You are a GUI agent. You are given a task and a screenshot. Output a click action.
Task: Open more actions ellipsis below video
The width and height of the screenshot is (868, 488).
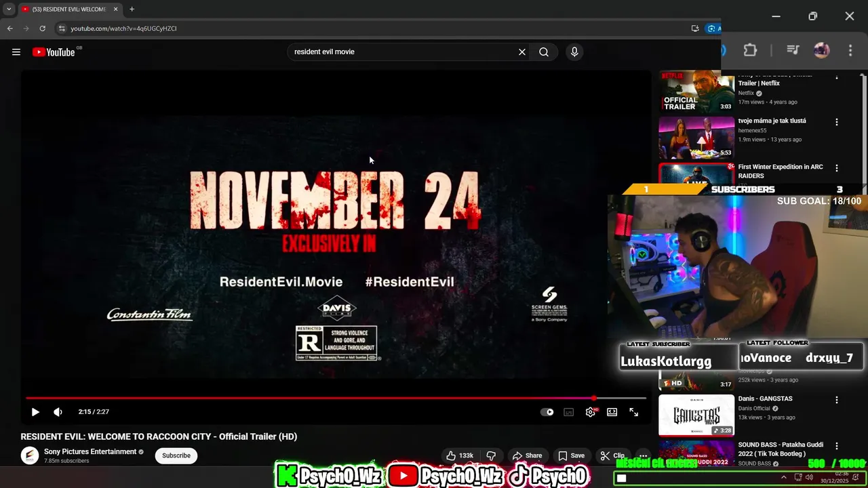click(643, 455)
